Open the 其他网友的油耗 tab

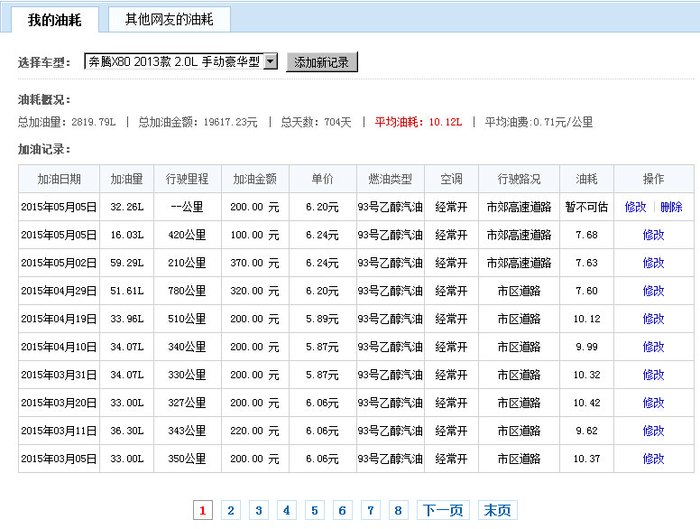168,20
